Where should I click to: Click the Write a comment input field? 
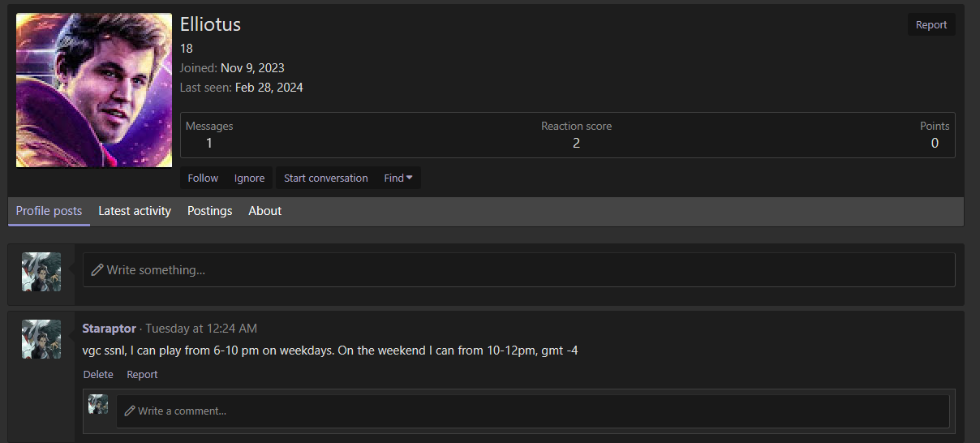535,411
